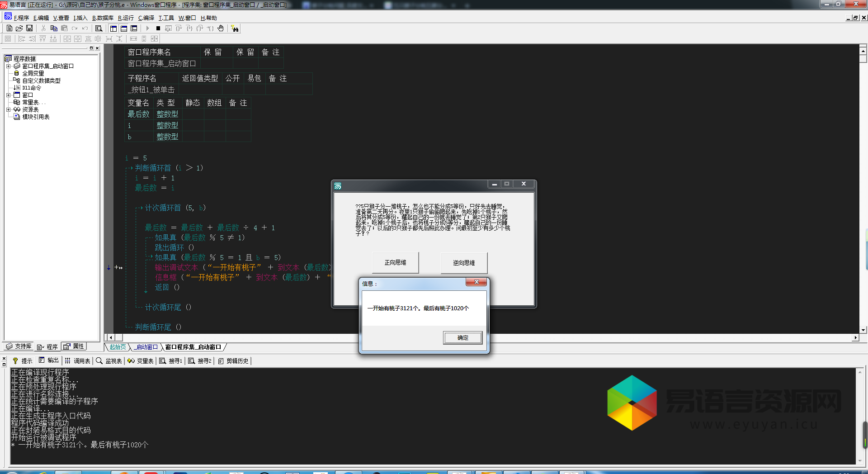
Task: Click the make same height icon
Action: pyautogui.click(x=144, y=39)
